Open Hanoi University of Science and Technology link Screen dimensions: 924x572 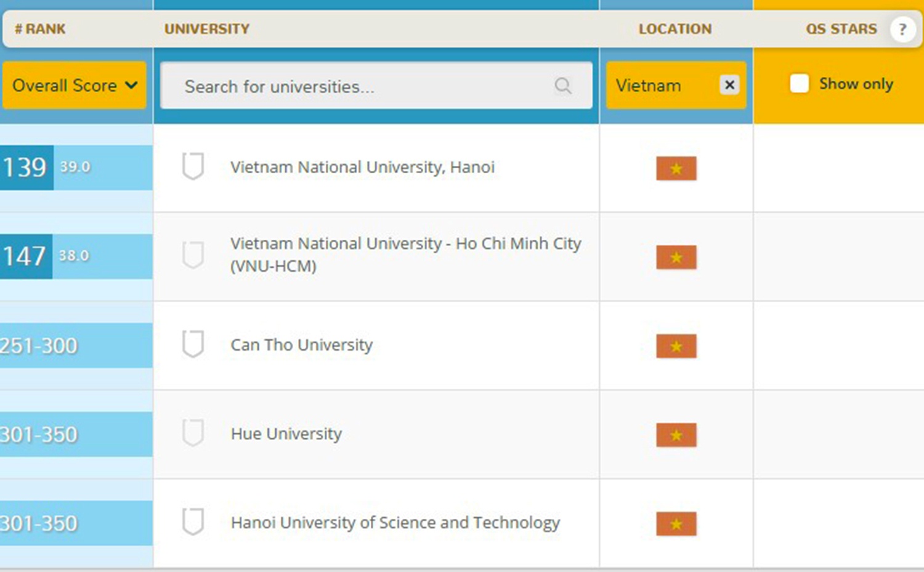(395, 523)
